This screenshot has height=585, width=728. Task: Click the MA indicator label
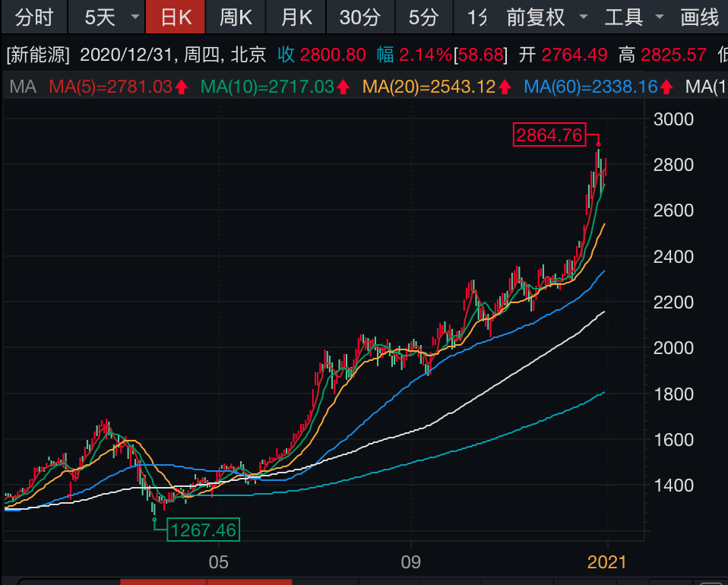(x=23, y=87)
